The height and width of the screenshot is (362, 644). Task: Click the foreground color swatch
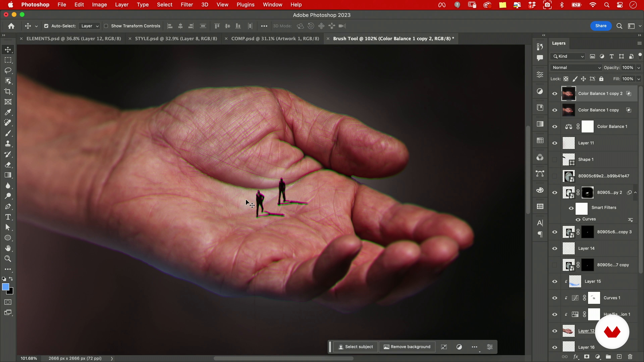(x=6, y=287)
